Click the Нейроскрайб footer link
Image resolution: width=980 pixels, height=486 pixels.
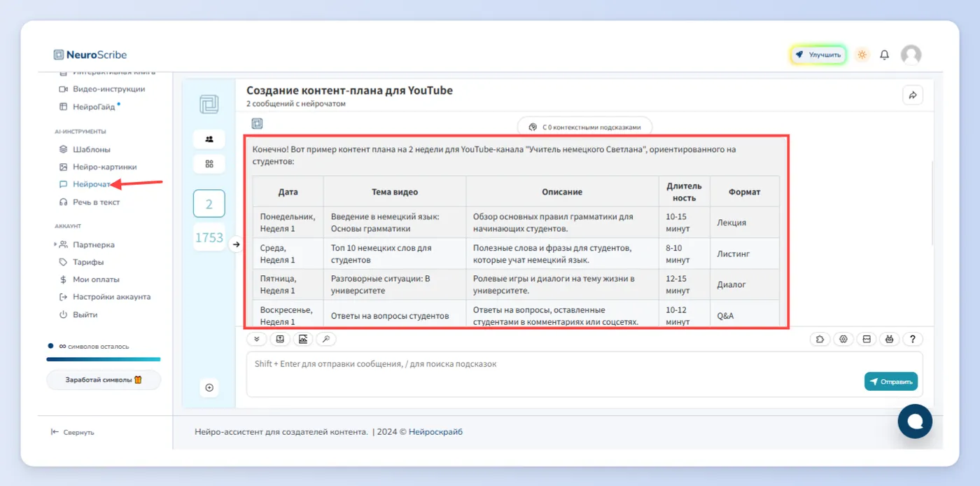click(x=435, y=432)
